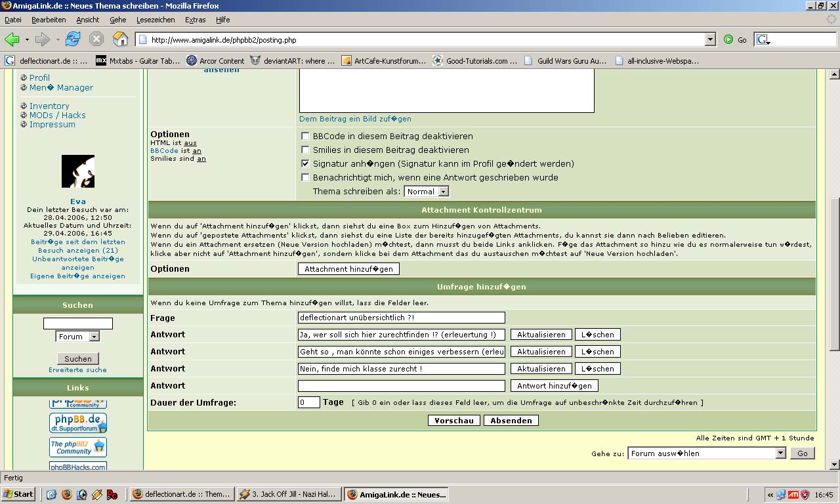The height and width of the screenshot is (504, 840).
Task: Click the 'Attachment hinzufügen' button
Action: tap(348, 269)
